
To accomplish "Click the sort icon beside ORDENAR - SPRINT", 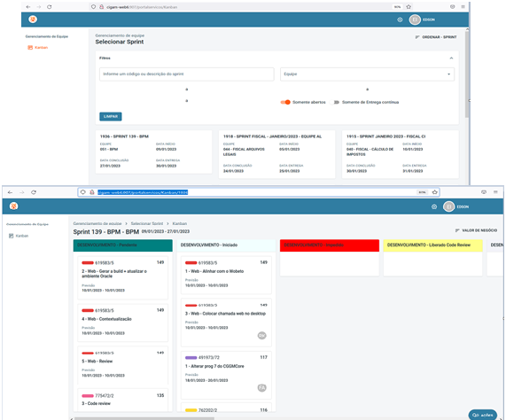I will click(417, 37).
